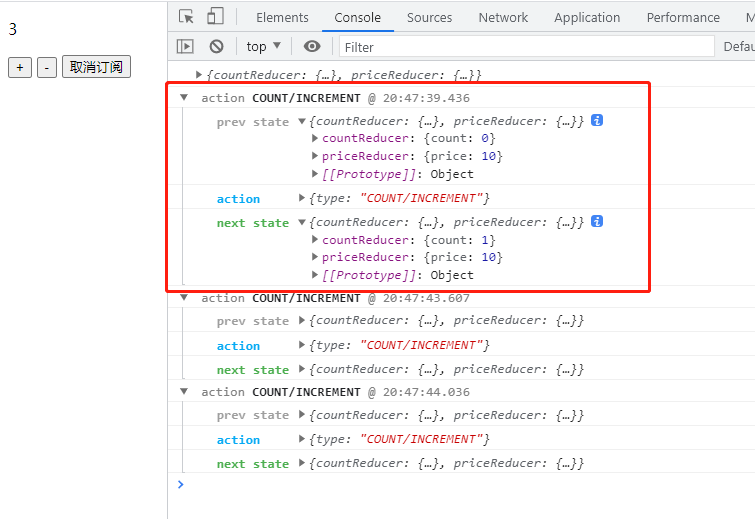Click the info badge beside prev state
The height and width of the screenshot is (519, 755).
coord(597,120)
